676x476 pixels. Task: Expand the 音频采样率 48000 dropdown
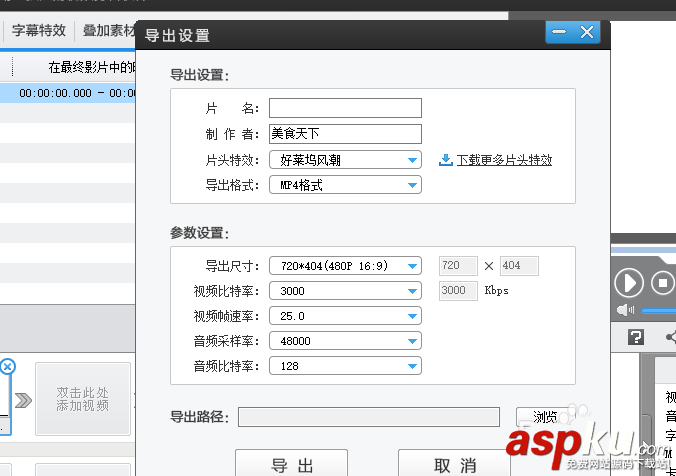pyautogui.click(x=345, y=341)
